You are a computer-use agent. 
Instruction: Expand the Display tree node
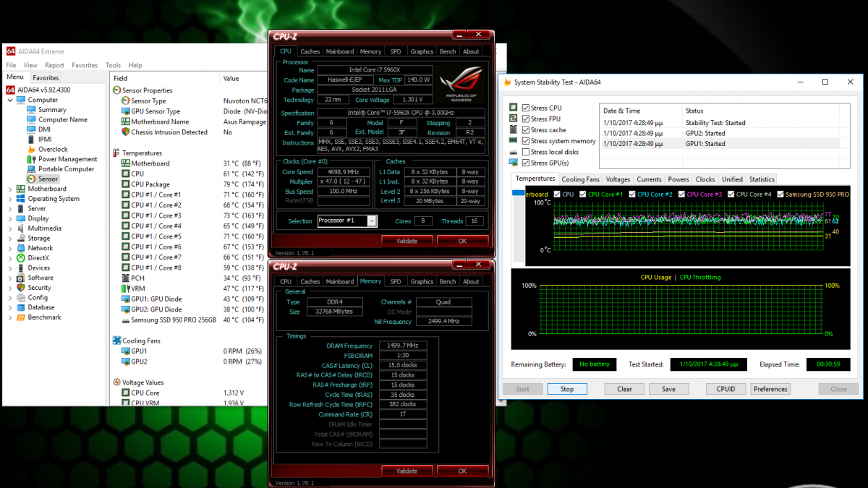tap(10, 218)
